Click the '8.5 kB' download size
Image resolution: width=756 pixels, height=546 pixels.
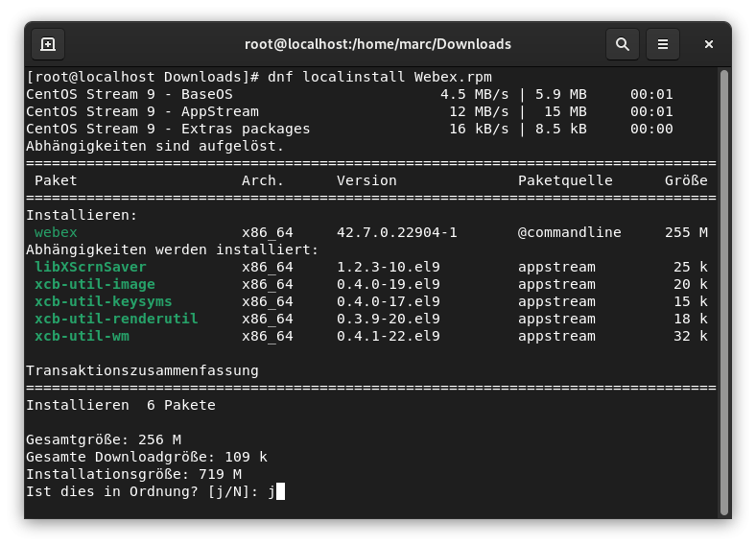click(x=560, y=130)
